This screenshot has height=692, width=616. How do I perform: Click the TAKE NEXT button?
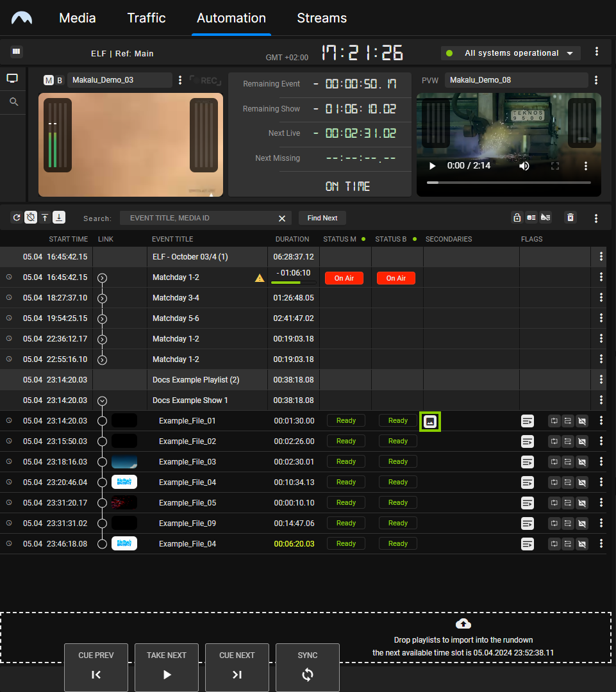[167, 667]
